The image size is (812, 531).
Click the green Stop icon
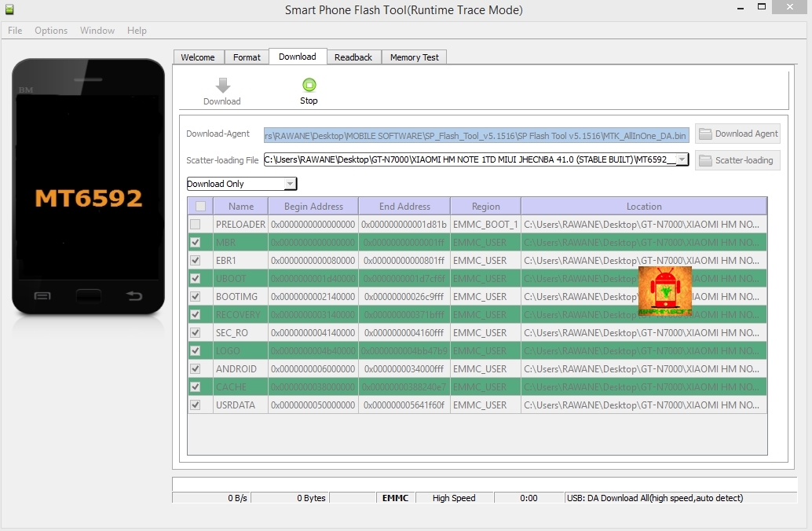point(309,85)
